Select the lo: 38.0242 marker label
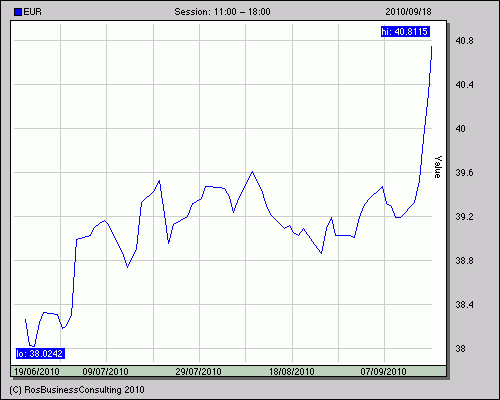The width and height of the screenshot is (500, 400). [40, 353]
